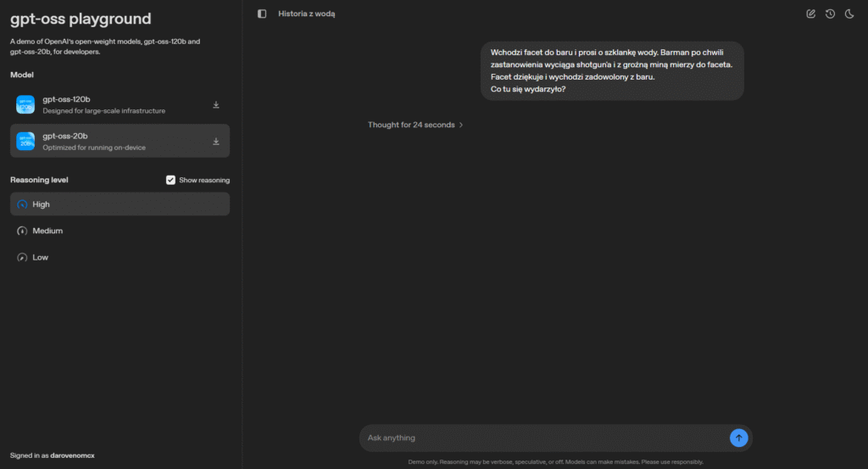Click the user's bar riddle message bubble

pyautogui.click(x=611, y=71)
